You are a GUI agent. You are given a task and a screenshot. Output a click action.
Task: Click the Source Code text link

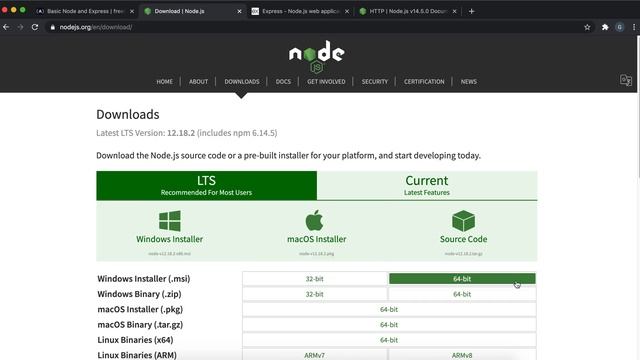click(x=463, y=239)
